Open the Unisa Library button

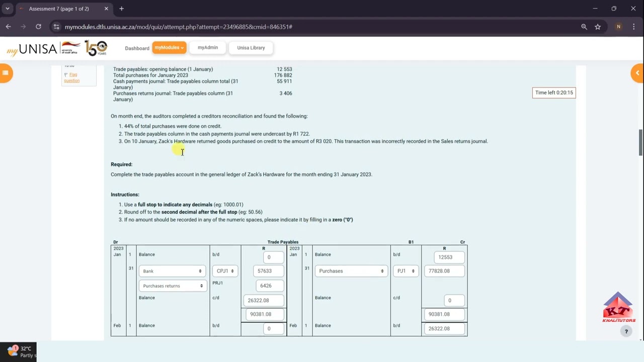click(251, 48)
